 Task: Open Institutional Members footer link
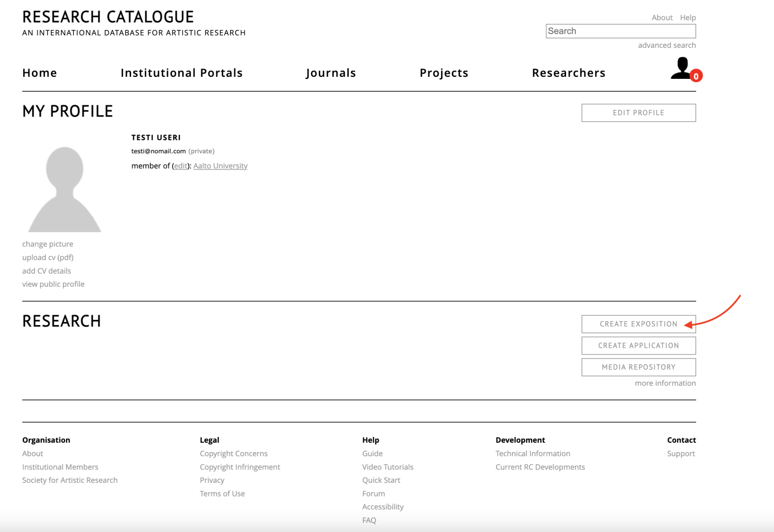coord(60,467)
